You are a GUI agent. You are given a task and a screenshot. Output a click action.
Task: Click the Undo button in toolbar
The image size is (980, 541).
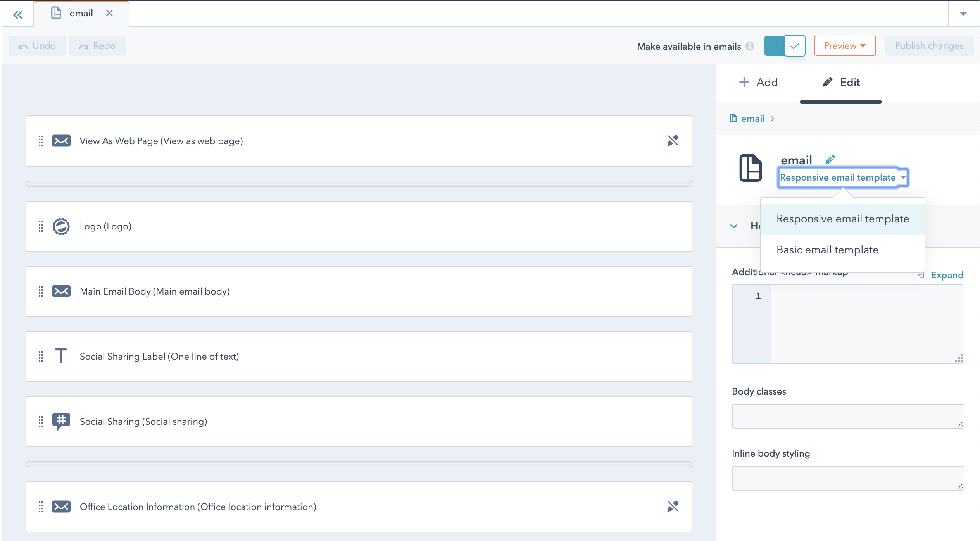point(37,45)
